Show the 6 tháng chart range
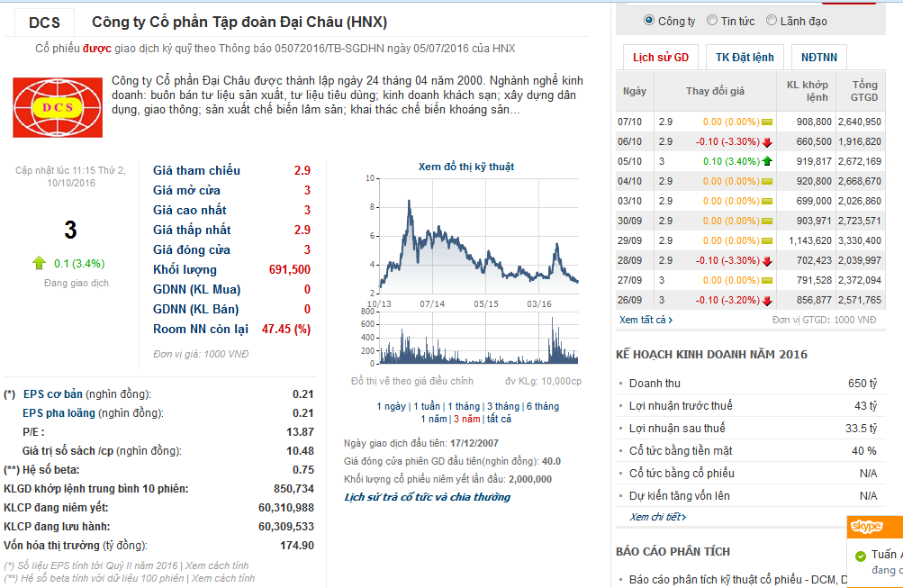Screen dimensions: 903x588 pos(543,406)
